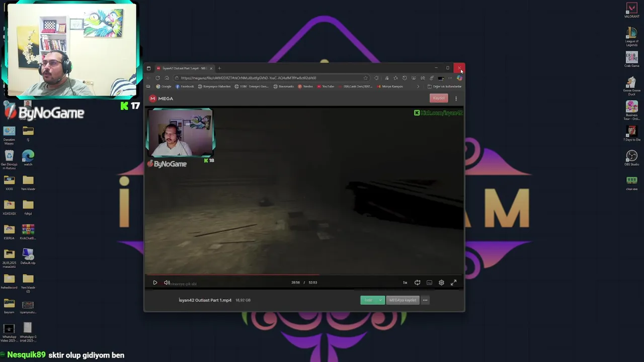
Task: Open ESERUA desktop folder
Action: (9, 232)
